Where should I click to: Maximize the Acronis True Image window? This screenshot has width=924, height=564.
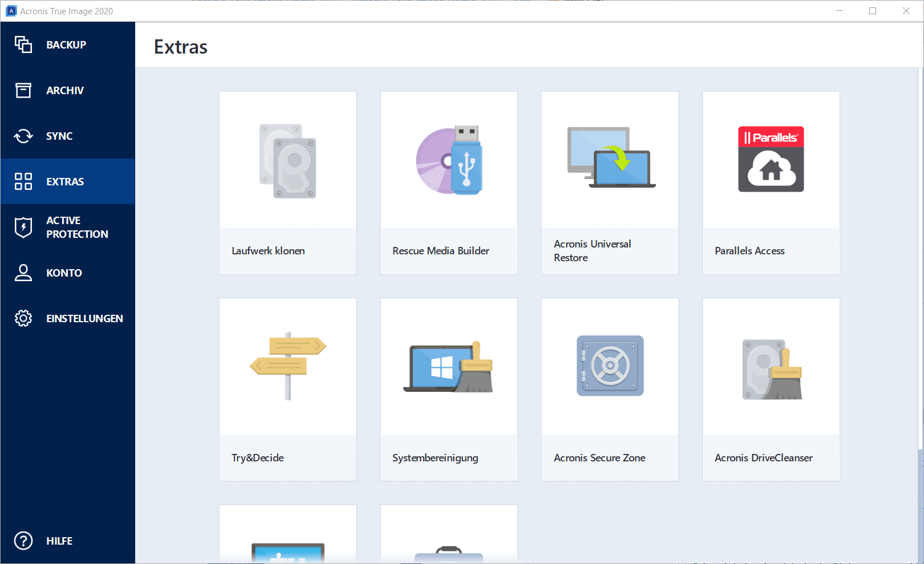[x=873, y=11]
